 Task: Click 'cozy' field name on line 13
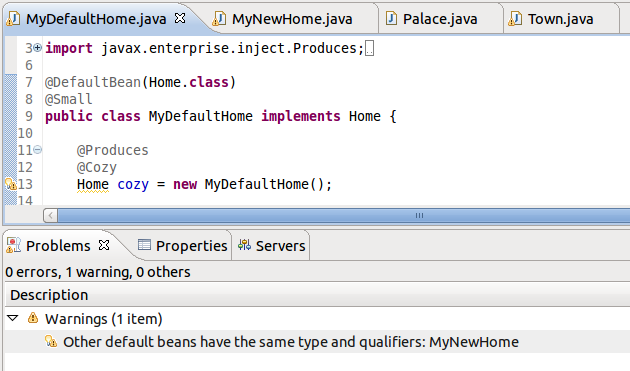click(133, 184)
